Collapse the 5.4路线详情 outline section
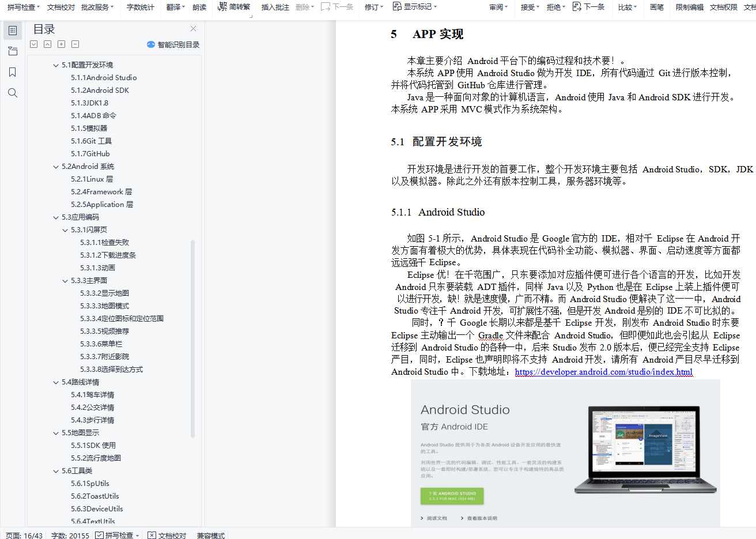Viewport: 756px width, 539px height. pyautogui.click(x=56, y=382)
